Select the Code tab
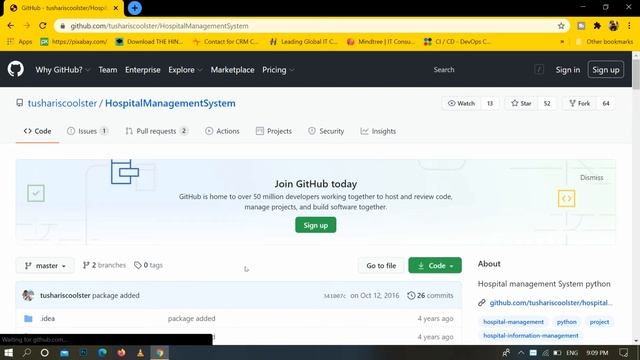 (x=38, y=131)
